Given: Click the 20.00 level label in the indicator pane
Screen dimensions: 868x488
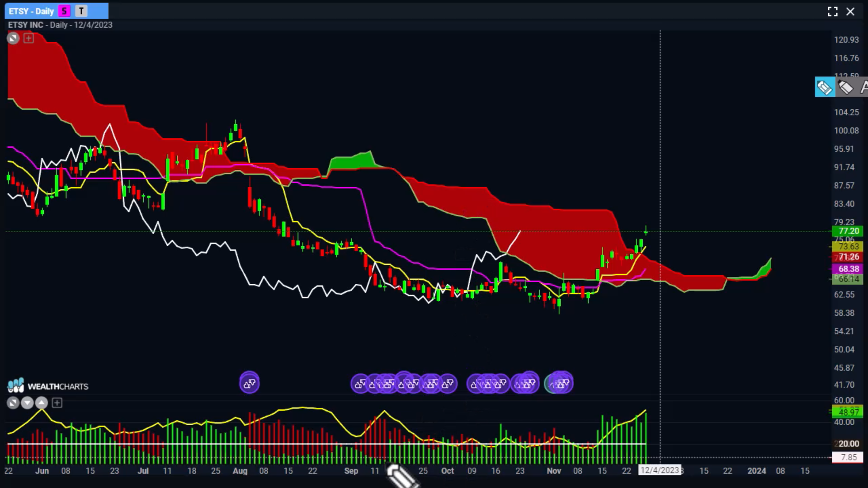Looking at the screenshot, I should click(848, 444).
